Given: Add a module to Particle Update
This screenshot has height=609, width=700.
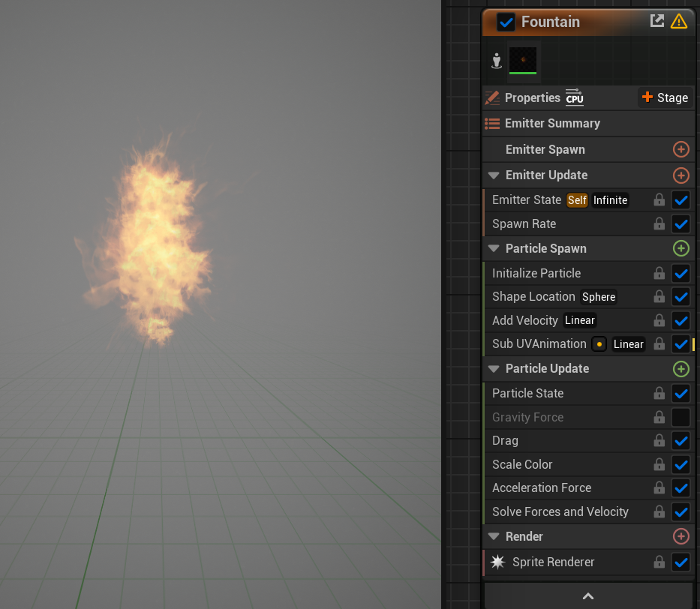Looking at the screenshot, I should 680,368.
